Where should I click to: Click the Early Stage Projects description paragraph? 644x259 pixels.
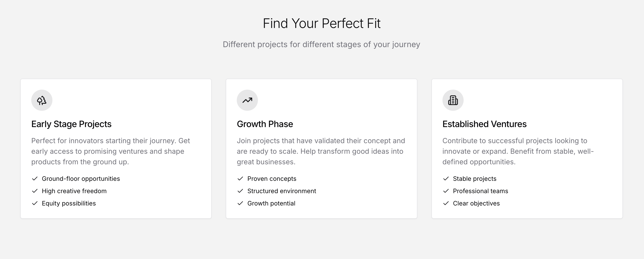[111, 151]
